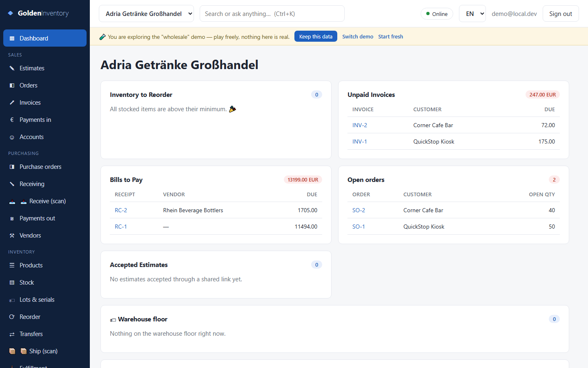This screenshot has height=368, width=588.
Task: Open the EN language dropdown
Action: coord(472,13)
